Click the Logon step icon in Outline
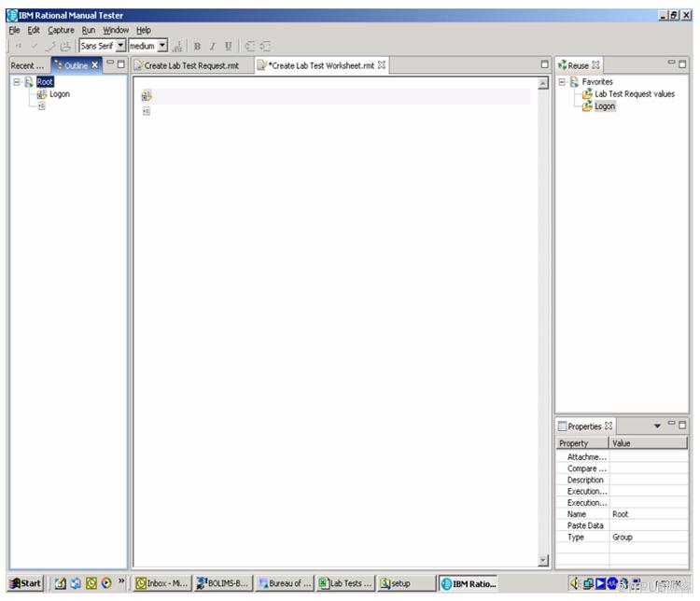The width and height of the screenshot is (700, 601). coord(41,94)
